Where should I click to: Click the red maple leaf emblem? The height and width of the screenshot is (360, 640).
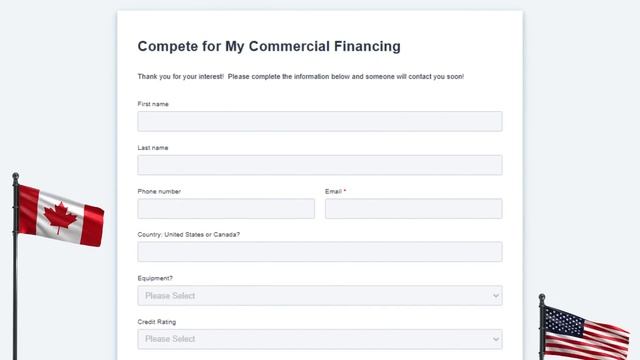point(60,218)
